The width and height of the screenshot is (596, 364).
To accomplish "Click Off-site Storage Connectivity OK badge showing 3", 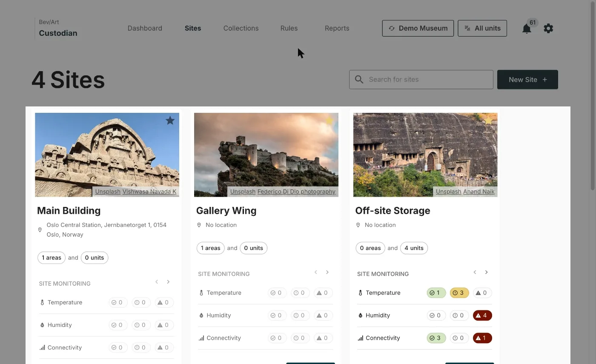I will [x=436, y=338].
